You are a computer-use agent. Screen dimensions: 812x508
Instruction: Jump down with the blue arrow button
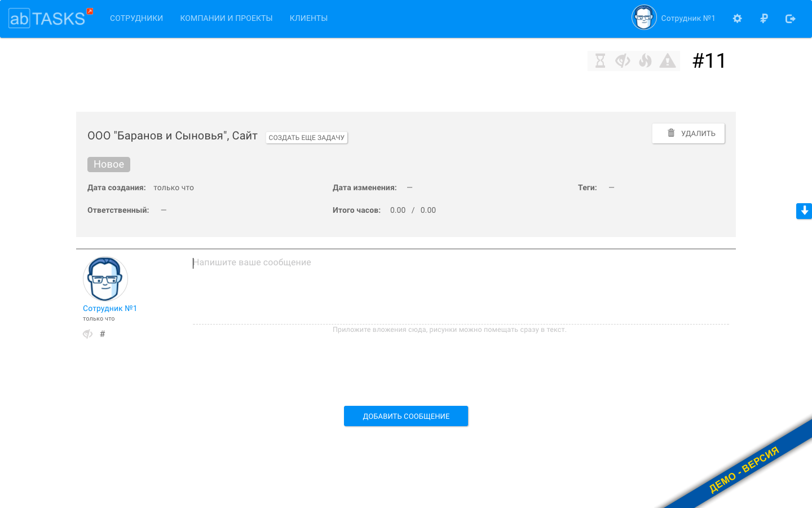tap(804, 211)
